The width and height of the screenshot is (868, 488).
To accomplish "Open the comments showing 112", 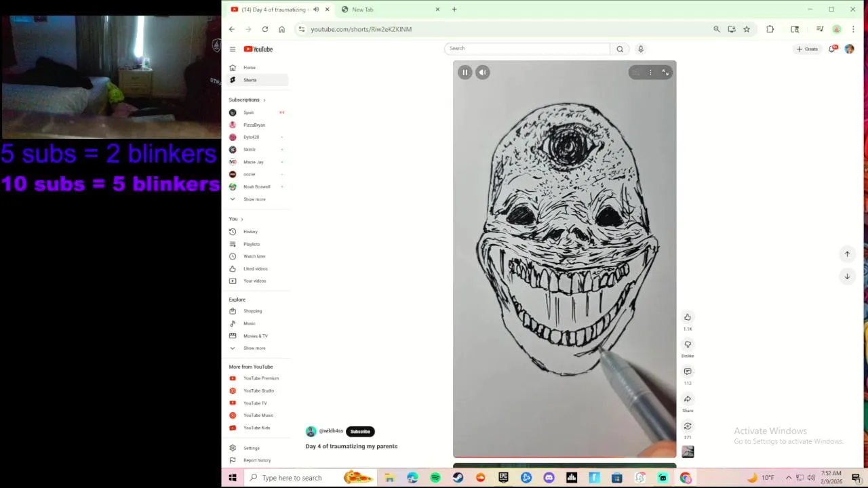I will coord(688,371).
